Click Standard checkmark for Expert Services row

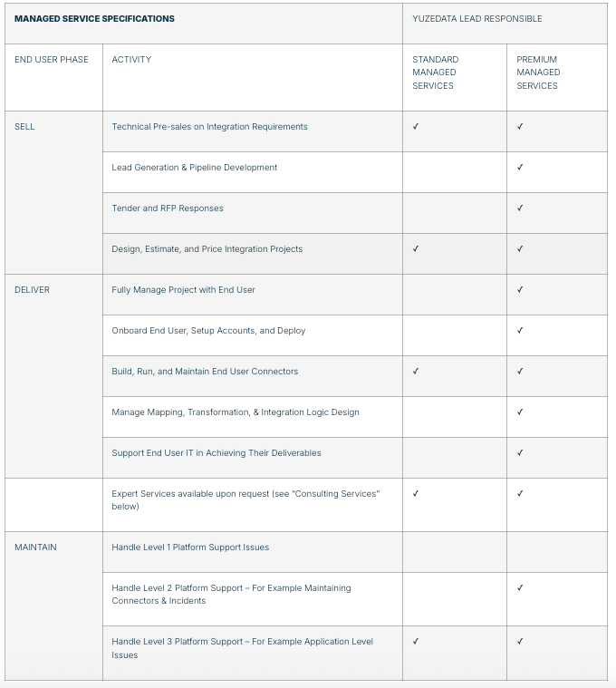[416, 494]
